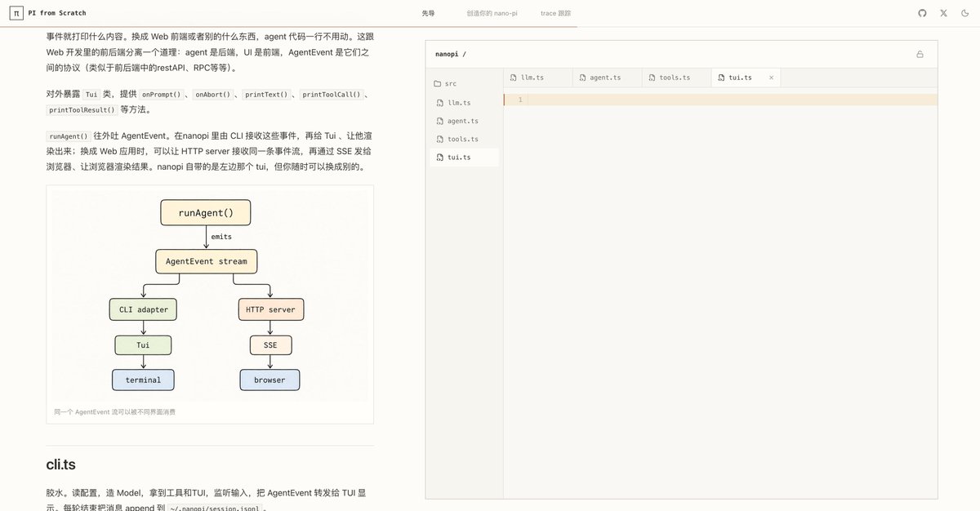
Task: Click the emits label in diagram
Action: coord(221,237)
